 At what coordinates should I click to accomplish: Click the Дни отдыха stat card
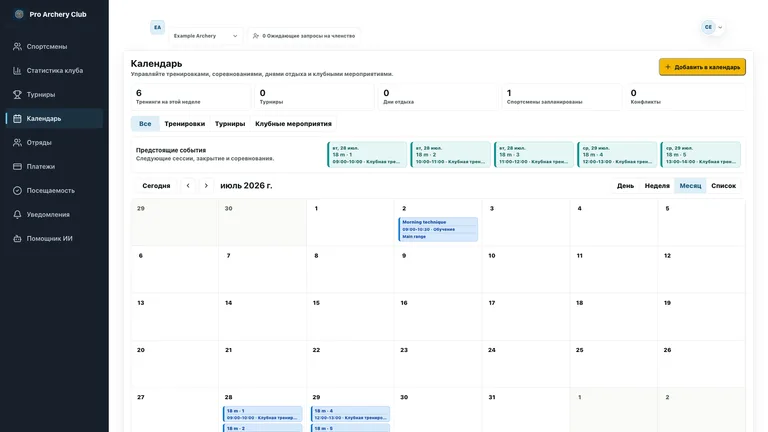point(437,97)
